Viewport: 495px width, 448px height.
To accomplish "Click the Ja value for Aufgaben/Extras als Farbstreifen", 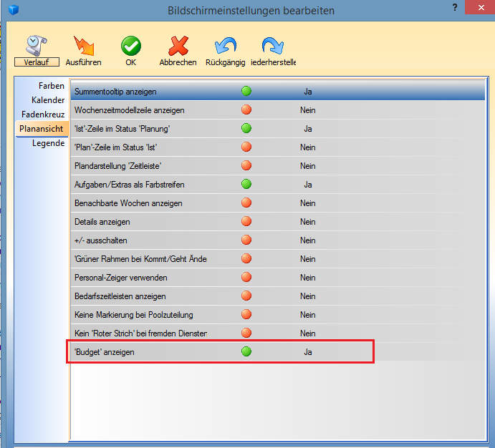I will (x=308, y=185).
